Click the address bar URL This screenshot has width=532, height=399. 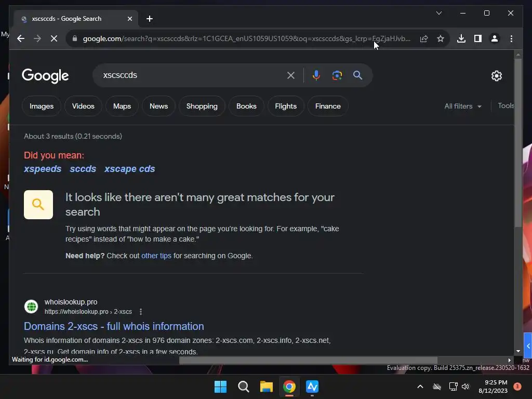[x=247, y=38]
